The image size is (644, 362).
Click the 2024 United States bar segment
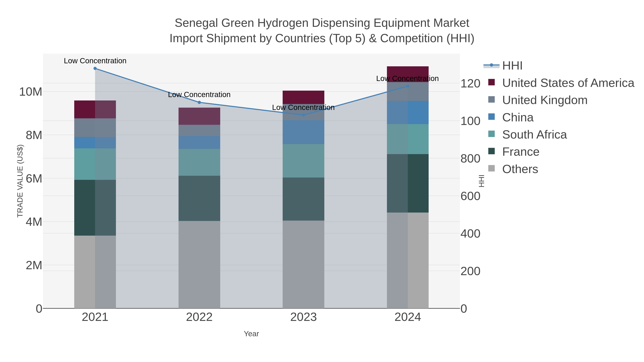coord(408,74)
